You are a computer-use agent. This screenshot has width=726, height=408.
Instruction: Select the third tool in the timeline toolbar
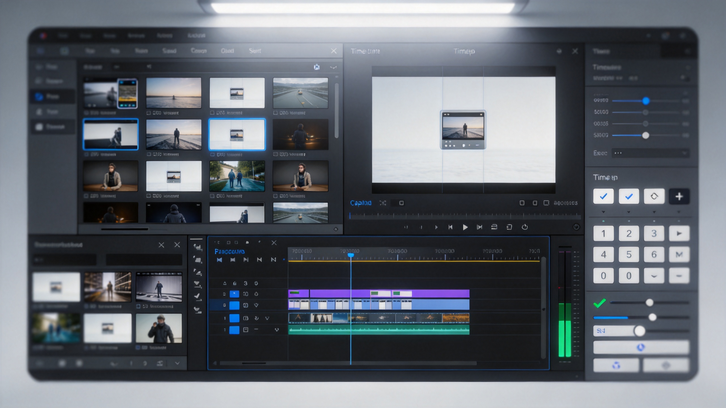[198, 272]
